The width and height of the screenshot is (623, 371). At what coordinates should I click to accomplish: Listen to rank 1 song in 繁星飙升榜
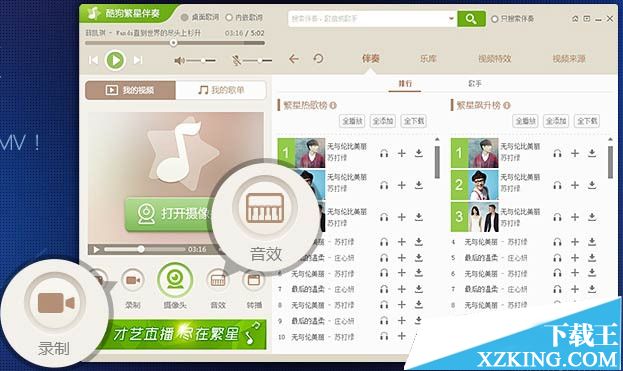557,153
